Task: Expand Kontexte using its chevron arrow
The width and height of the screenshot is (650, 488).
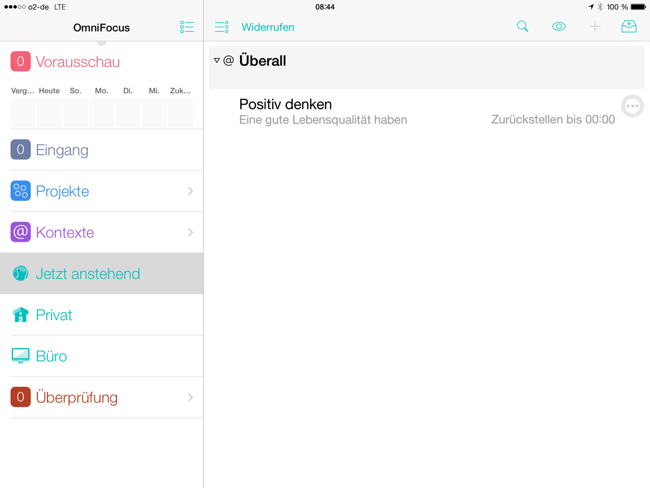Action: tap(190, 232)
